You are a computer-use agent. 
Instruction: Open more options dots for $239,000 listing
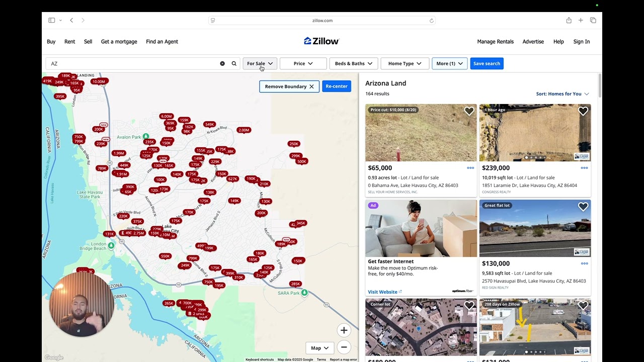click(584, 168)
